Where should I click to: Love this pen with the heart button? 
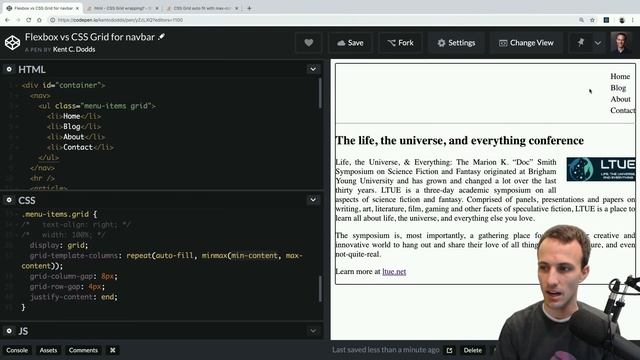(309, 42)
